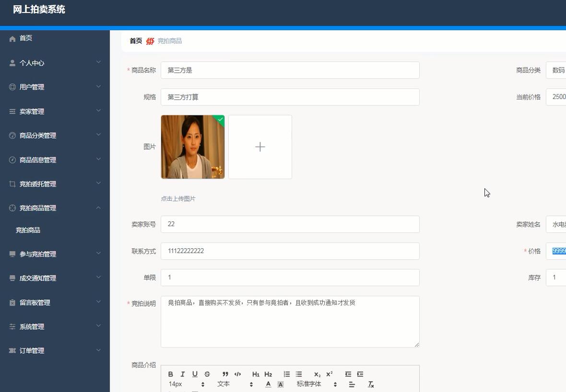Apply subscript formatting
This screenshot has width=566, height=392.
[317, 374]
